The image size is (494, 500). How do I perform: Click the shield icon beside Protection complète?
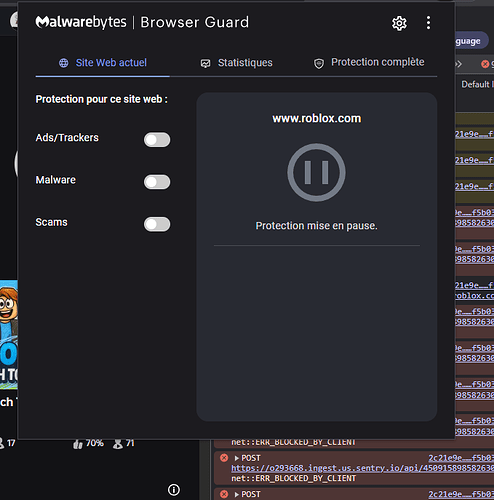tap(319, 63)
